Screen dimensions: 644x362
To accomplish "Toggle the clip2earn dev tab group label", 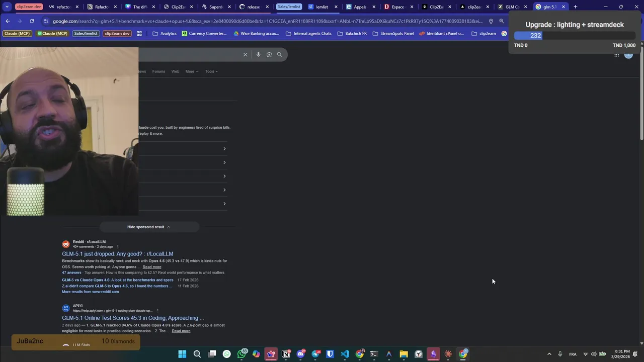I will pyautogui.click(x=29, y=7).
